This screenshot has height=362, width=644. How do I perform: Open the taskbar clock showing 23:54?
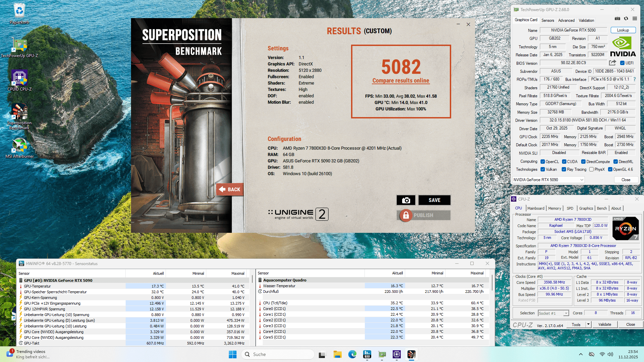pos(628,354)
